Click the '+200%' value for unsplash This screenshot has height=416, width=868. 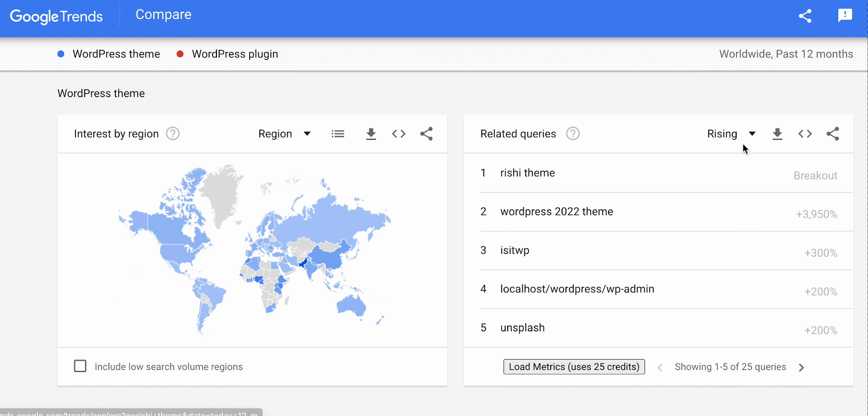point(821,330)
